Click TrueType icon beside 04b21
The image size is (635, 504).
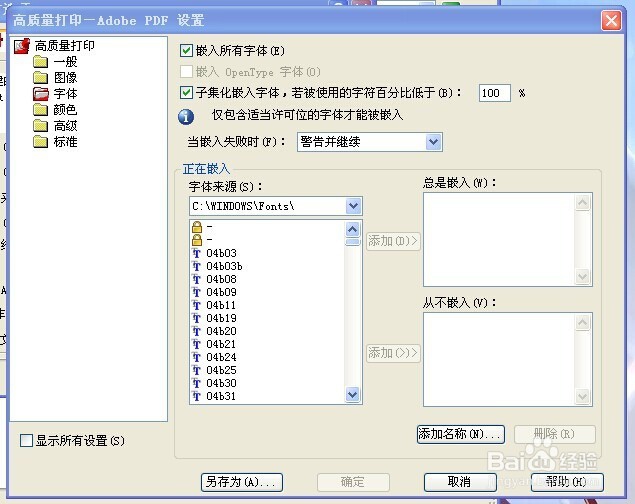(x=196, y=344)
